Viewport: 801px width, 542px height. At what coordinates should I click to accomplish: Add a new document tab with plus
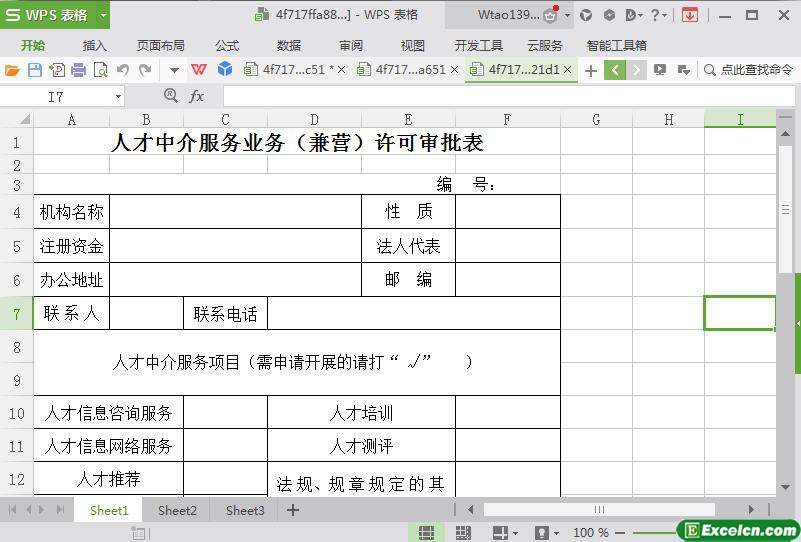(591, 70)
